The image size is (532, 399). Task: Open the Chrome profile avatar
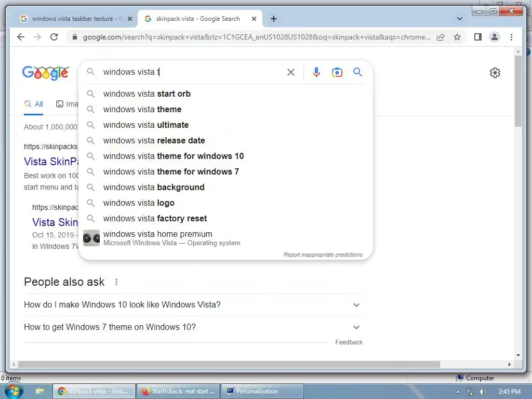[495, 37]
